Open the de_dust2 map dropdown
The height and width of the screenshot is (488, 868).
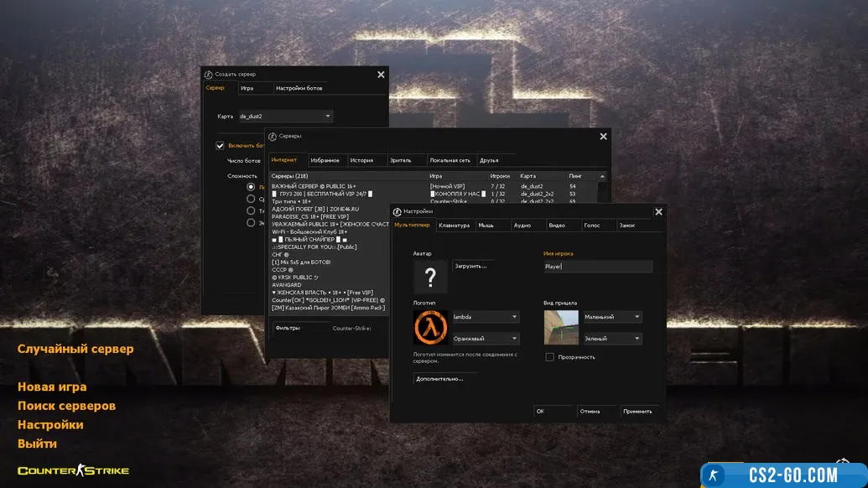pos(285,117)
